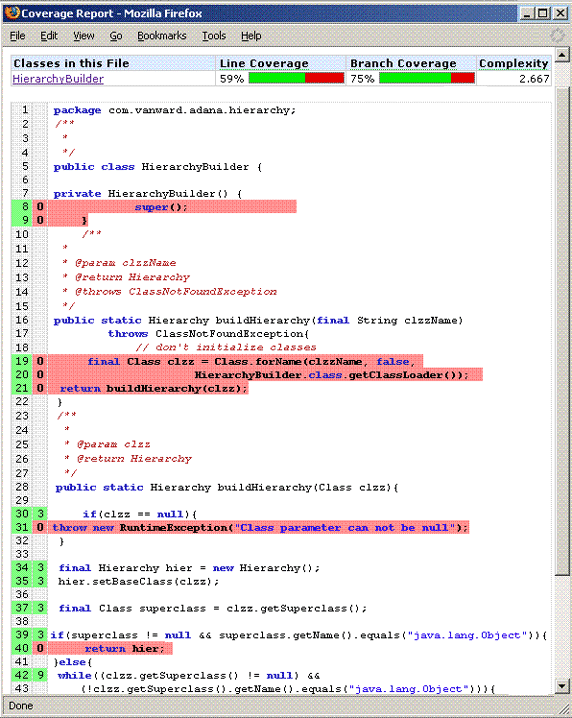
Task: Click the Line Coverage column header
Action: [264, 63]
